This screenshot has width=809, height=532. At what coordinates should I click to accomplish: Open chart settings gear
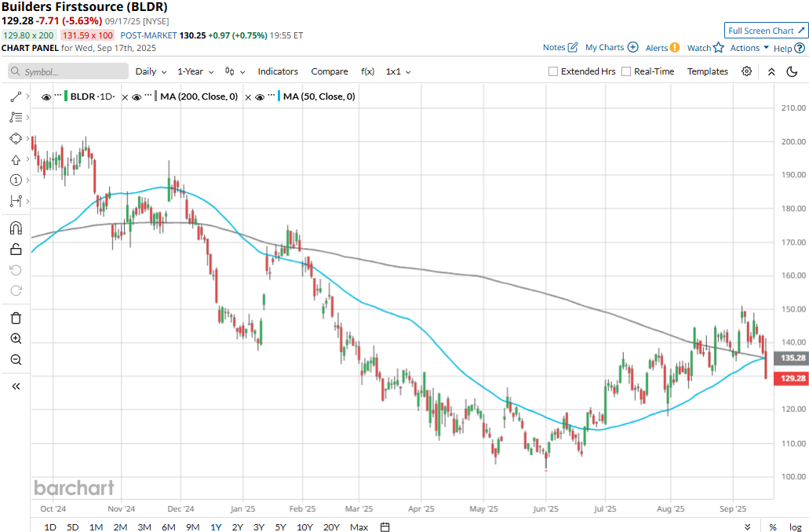pyautogui.click(x=746, y=71)
